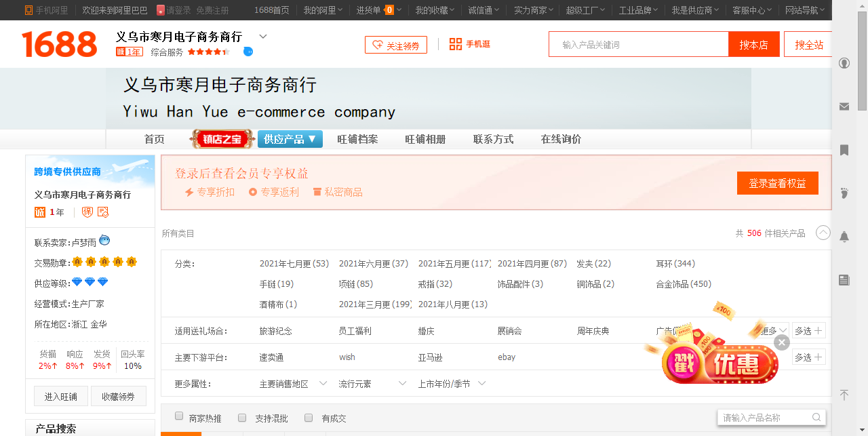This screenshot has width=868, height=436.
Task: Click the 镇店之宝 red banner icon
Action: click(x=222, y=139)
